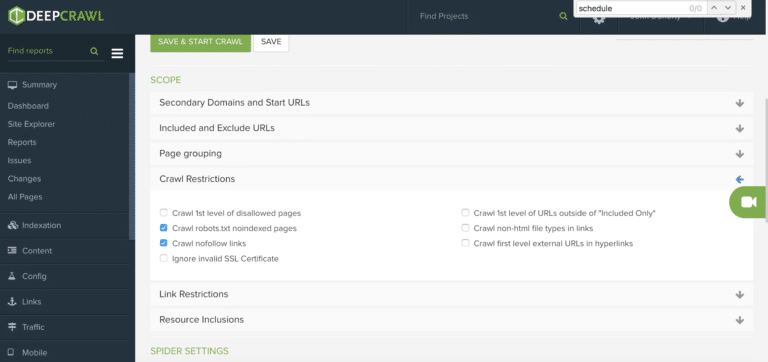
Task: Click the DeepCrawl logo
Action: coord(56,16)
